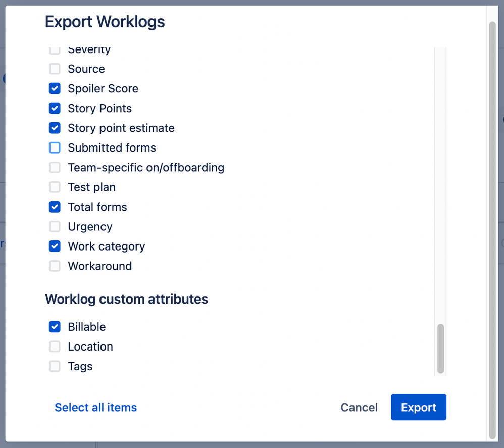Click the inner list scrollbar thumb
Image resolution: width=504 pixels, height=448 pixels.
point(441,349)
